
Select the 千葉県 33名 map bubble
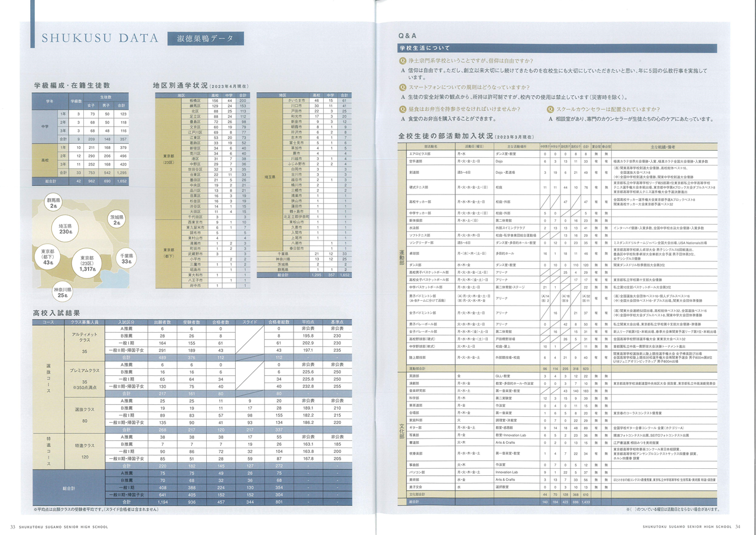point(126,257)
